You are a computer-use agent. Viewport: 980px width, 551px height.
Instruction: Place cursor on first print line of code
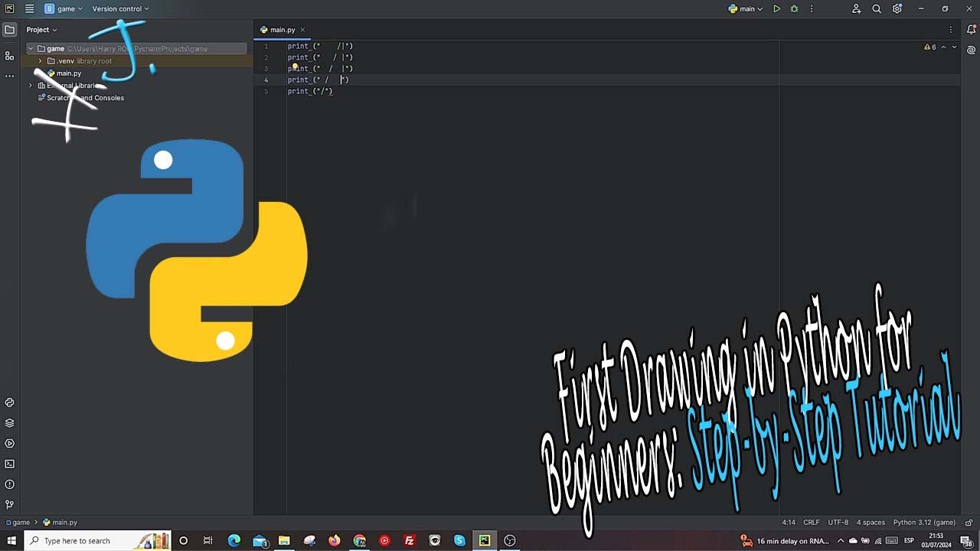click(x=320, y=46)
